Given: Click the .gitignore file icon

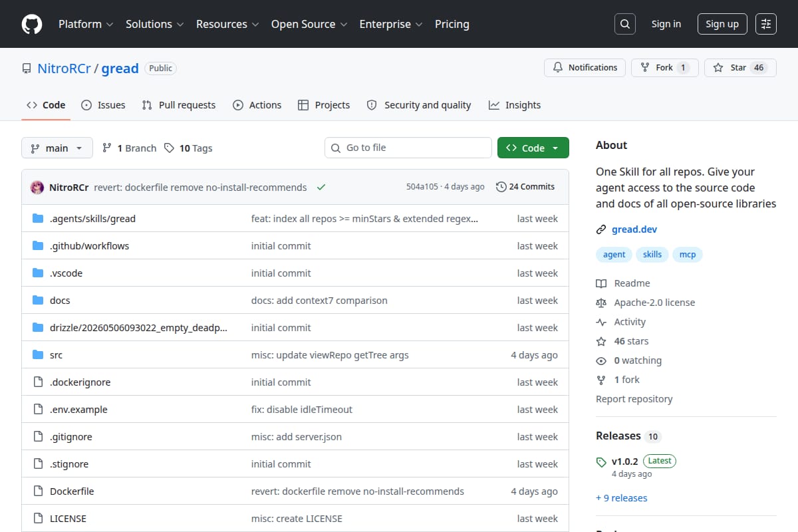Looking at the screenshot, I should [x=38, y=437].
